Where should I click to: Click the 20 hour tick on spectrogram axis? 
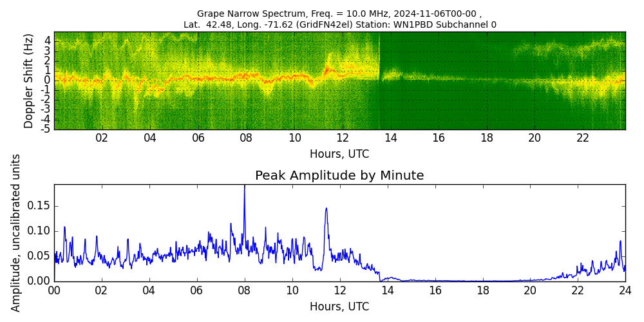(x=535, y=138)
